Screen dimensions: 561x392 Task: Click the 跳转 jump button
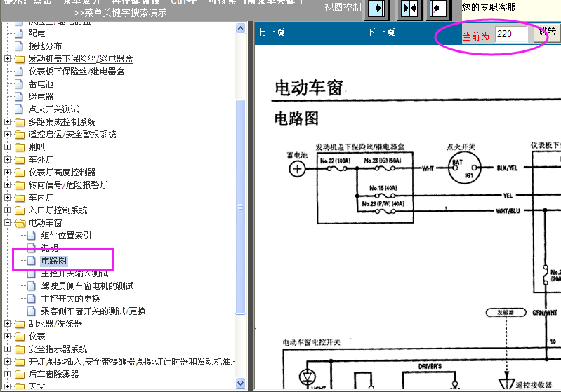547,32
